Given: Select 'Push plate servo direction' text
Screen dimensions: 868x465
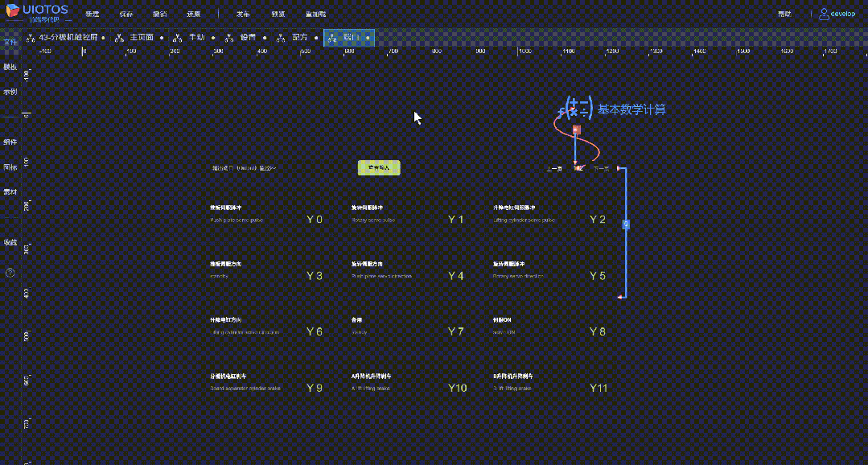Looking at the screenshot, I should (382, 276).
